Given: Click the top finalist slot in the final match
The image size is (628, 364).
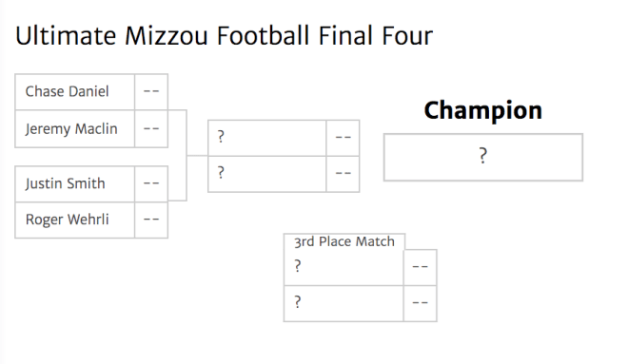Looking at the screenshot, I should 267,138.
